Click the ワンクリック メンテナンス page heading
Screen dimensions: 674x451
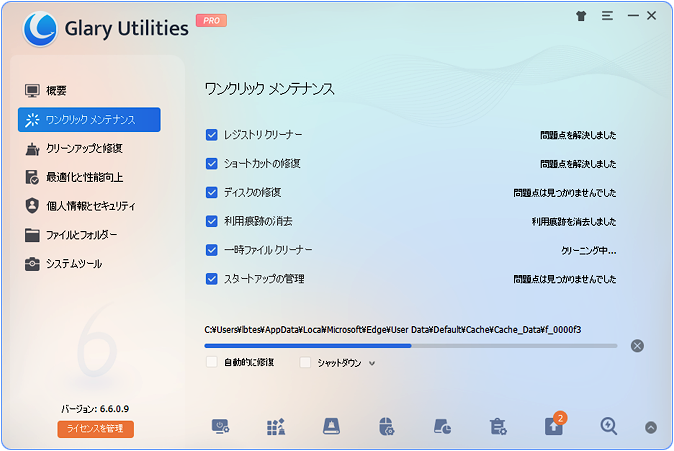coord(270,89)
